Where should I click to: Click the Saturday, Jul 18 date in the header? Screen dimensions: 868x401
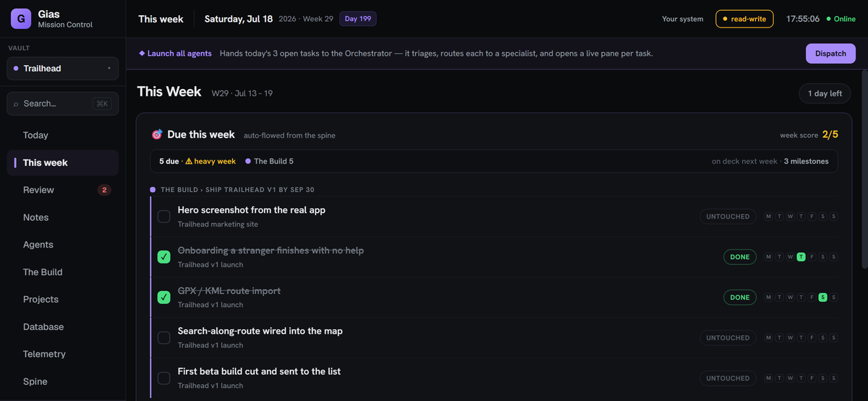pos(239,19)
